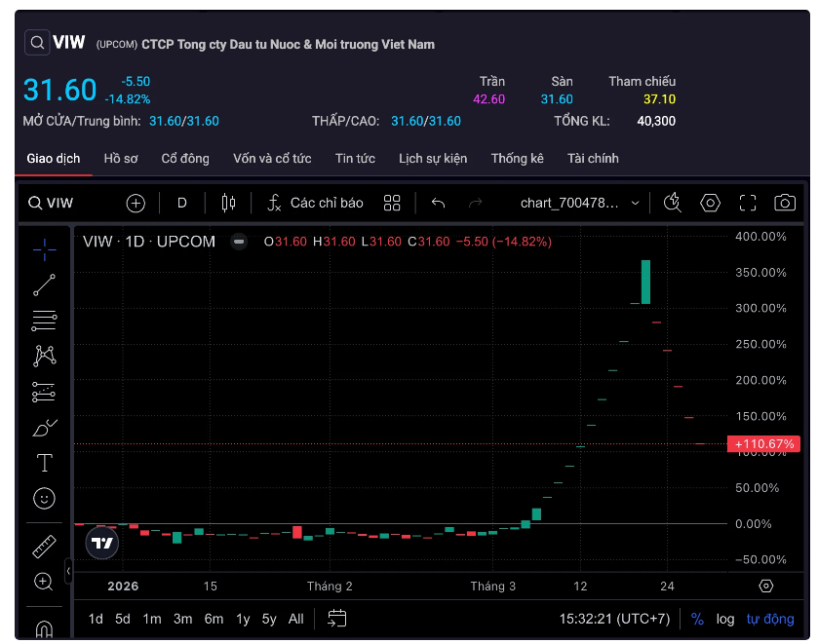Undo the last chart action
818x644 pixels.
tap(438, 203)
